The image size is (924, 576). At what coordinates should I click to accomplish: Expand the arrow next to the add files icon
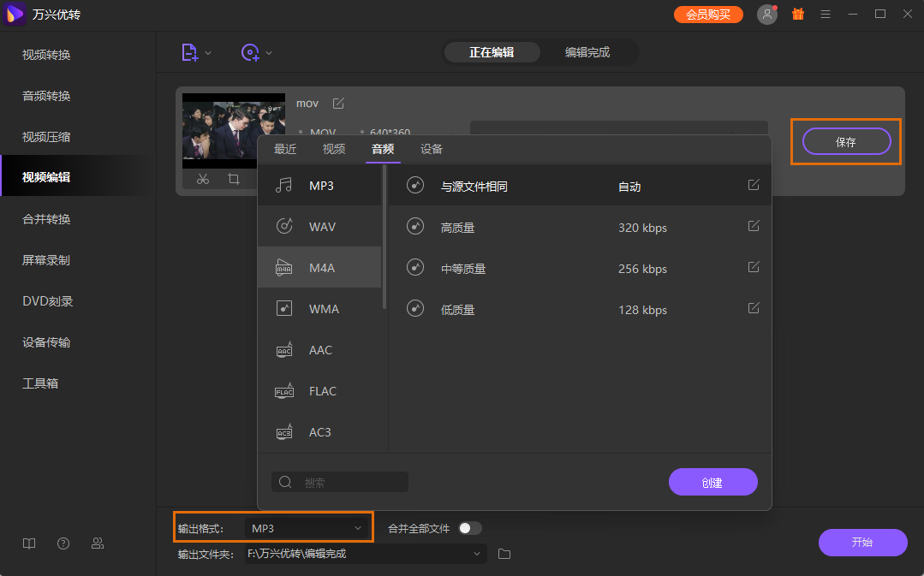(x=206, y=52)
